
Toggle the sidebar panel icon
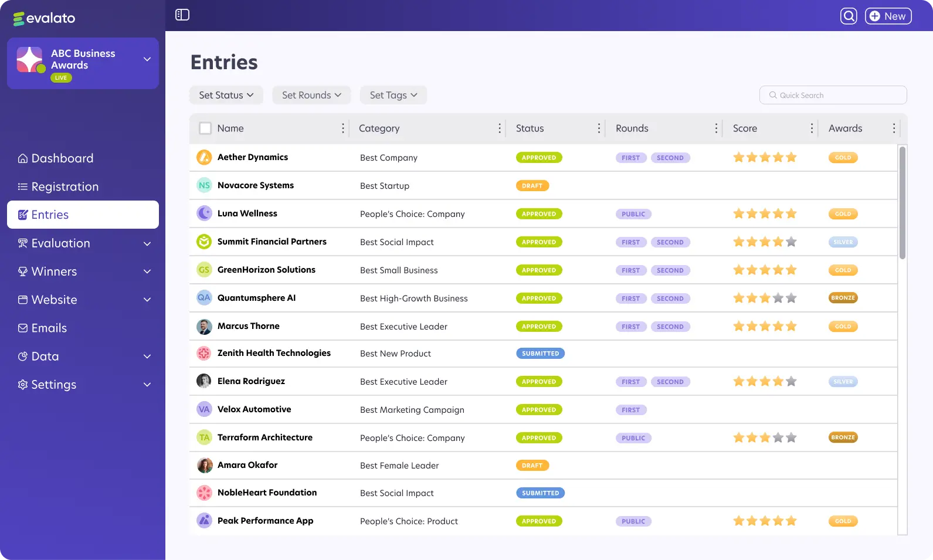click(182, 15)
